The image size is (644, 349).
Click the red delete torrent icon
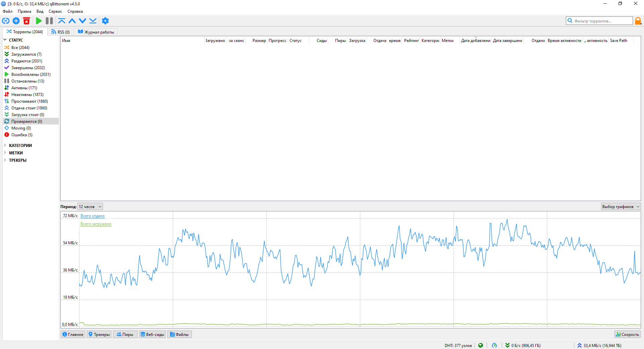coord(26,21)
